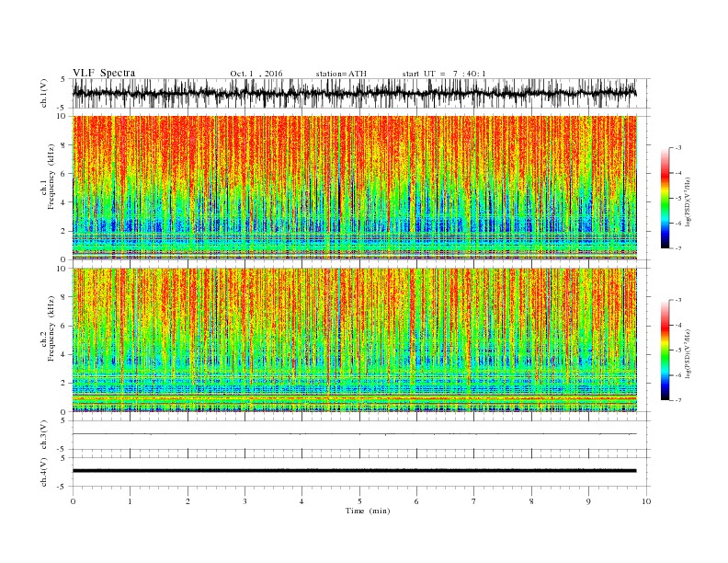
Task: Click the "8" kHz tick on ch.1 frequency axis
Action: pyautogui.click(x=63, y=145)
